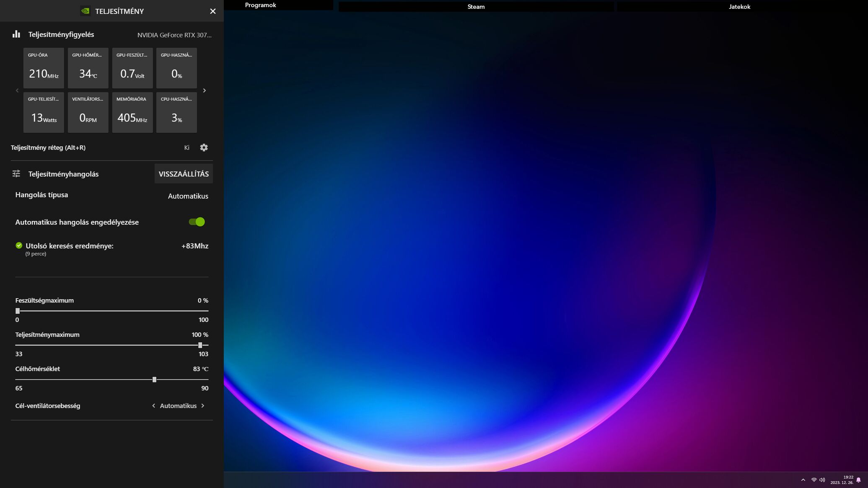This screenshot has width=868, height=488.
Task: Close the Teljesítmény panel
Action: point(212,11)
